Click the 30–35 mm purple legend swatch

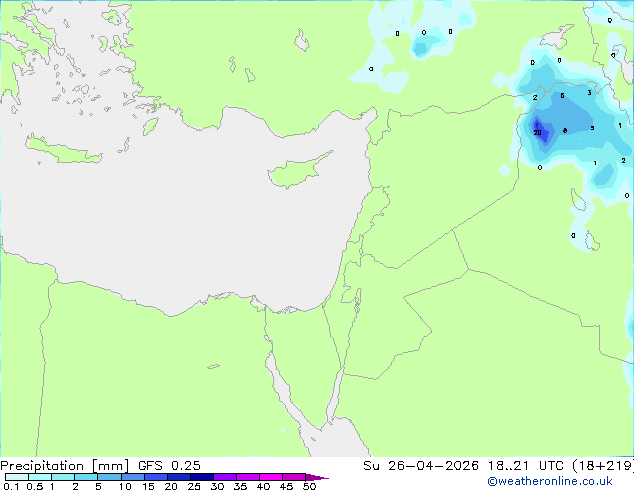[225, 477]
